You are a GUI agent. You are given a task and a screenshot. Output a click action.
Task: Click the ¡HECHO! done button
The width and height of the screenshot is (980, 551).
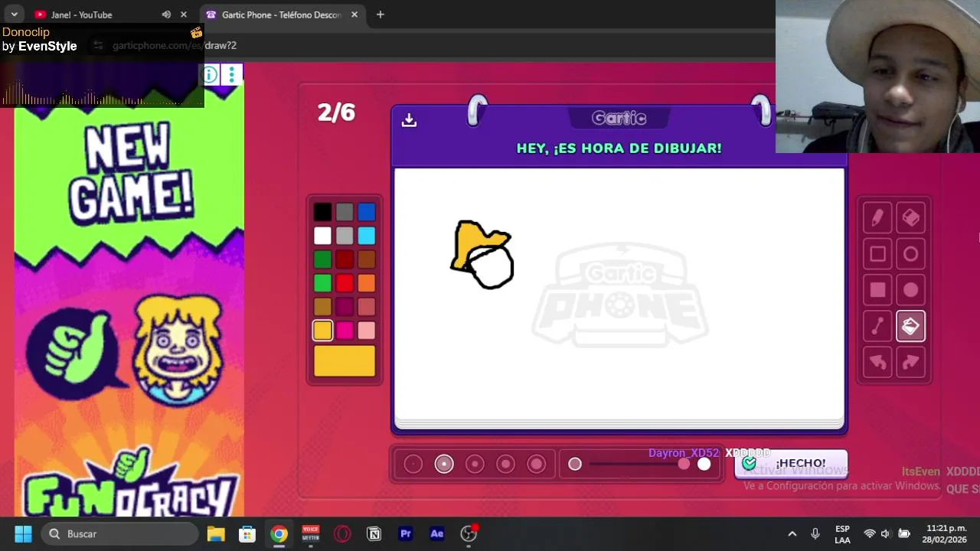[x=791, y=463]
